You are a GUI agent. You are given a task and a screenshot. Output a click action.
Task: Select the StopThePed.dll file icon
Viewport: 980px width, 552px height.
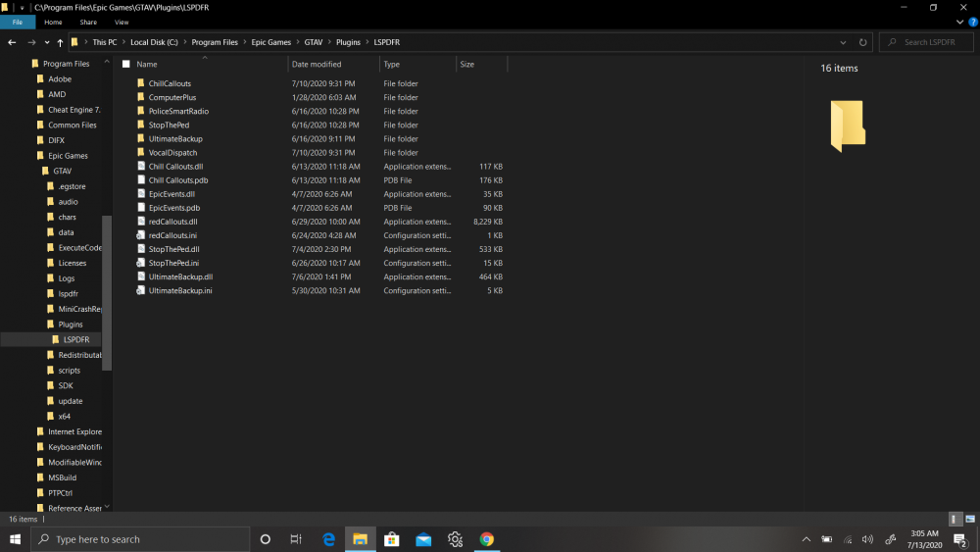pos(140,249)
